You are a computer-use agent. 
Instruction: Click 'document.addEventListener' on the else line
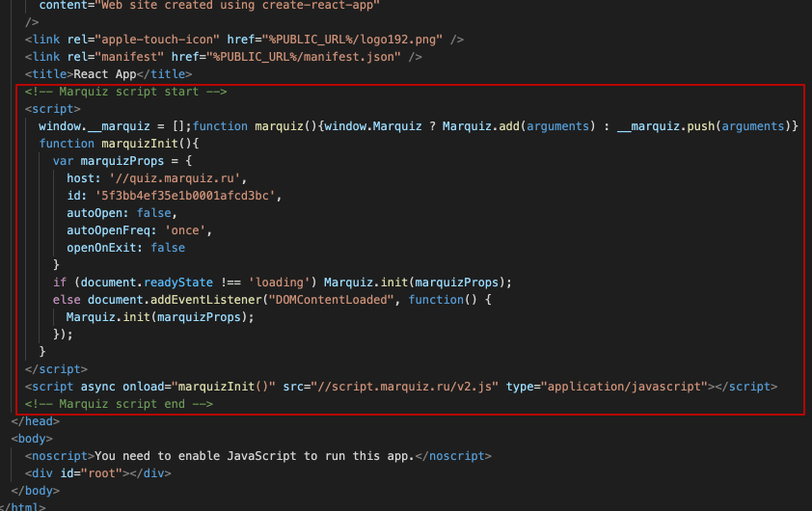click(175, 300)
